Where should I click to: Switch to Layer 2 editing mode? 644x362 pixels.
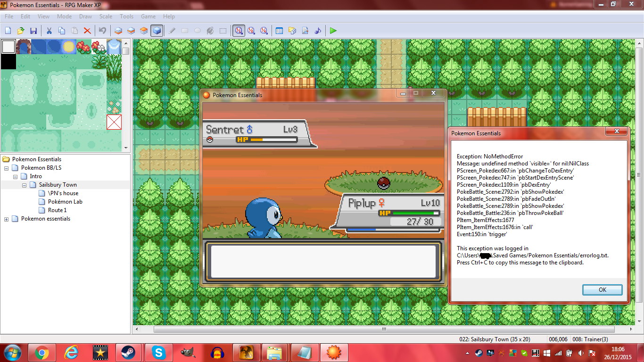coord(131,31)
